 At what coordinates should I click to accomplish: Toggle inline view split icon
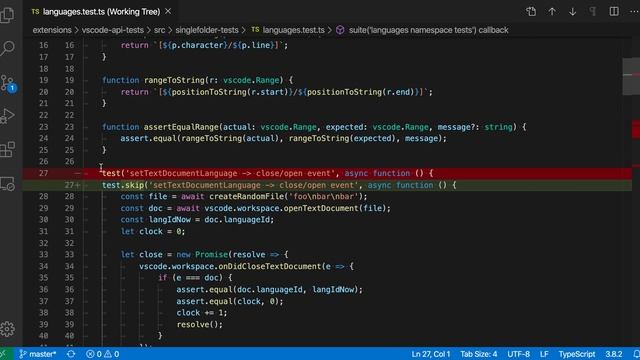tap(614, 11)
